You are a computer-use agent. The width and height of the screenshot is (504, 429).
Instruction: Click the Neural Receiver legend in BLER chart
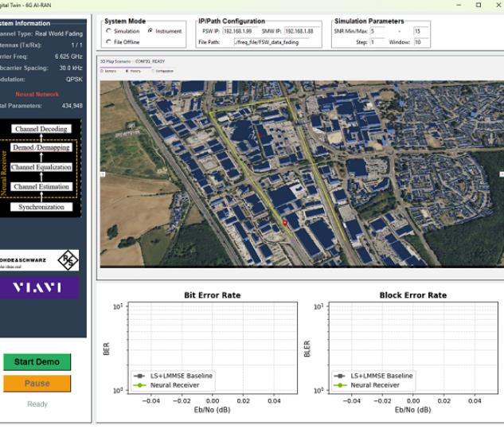[x=367, y=385]
